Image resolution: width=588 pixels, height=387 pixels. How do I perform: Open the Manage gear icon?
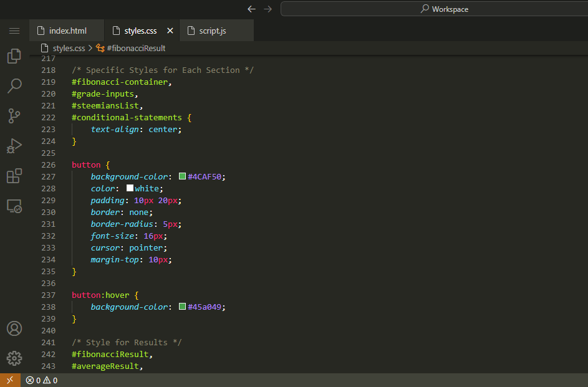14,358
